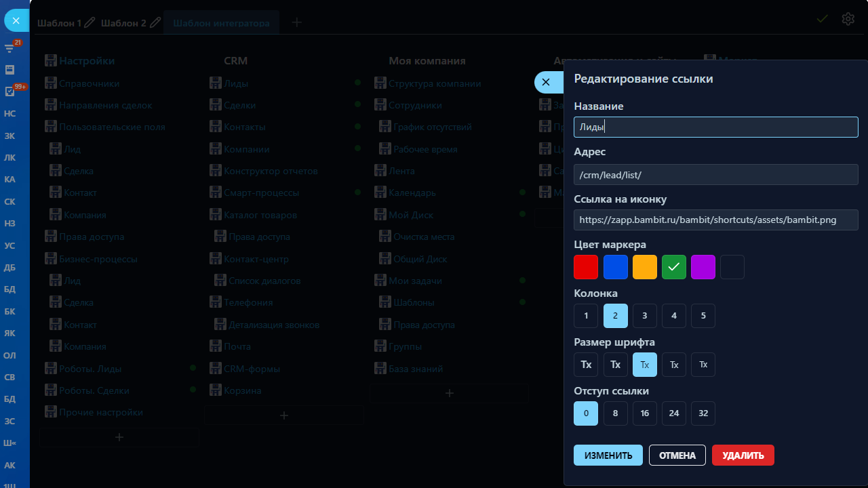868x488 pixels.
Task: Click the red УДАЛИТЬ button
Action: point(743,455)
